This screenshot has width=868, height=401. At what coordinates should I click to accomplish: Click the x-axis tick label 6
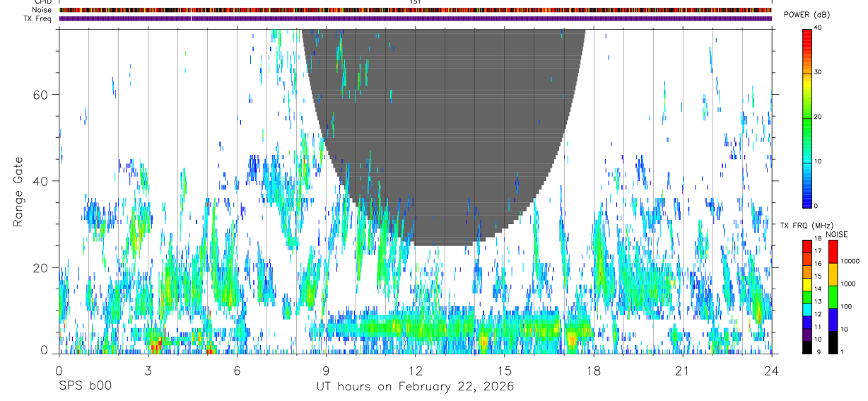[237, 371]
